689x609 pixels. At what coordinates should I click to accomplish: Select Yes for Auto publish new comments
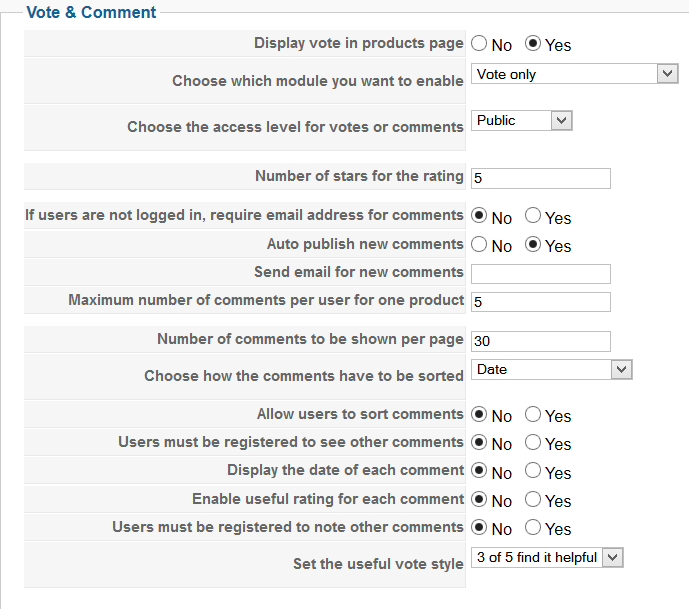[x=533, y=245]
